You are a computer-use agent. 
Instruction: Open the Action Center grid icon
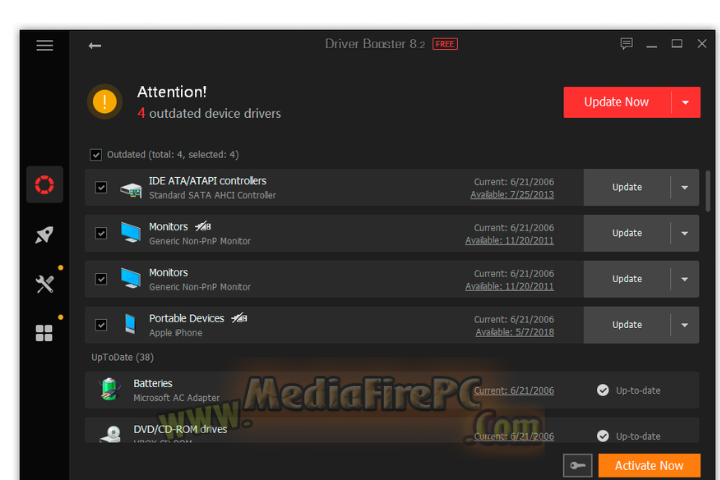(x=44, y=333)
